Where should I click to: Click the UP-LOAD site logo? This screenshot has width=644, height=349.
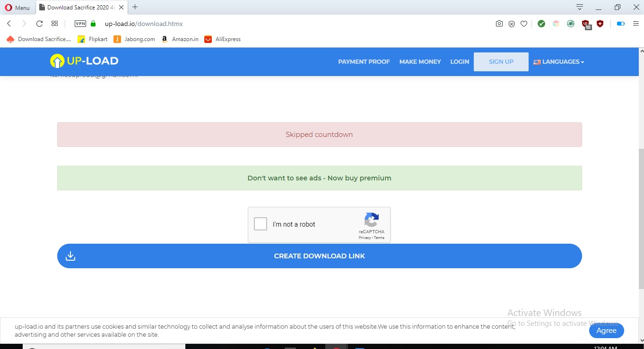[84, 61]
